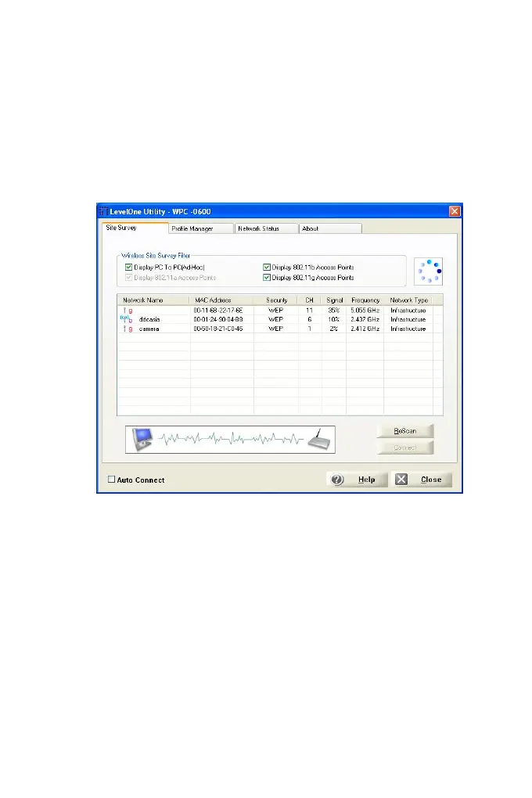This screenshot has height=798, width=532.
Task: Sort by the Network Type column header
Action: [408, 300]
